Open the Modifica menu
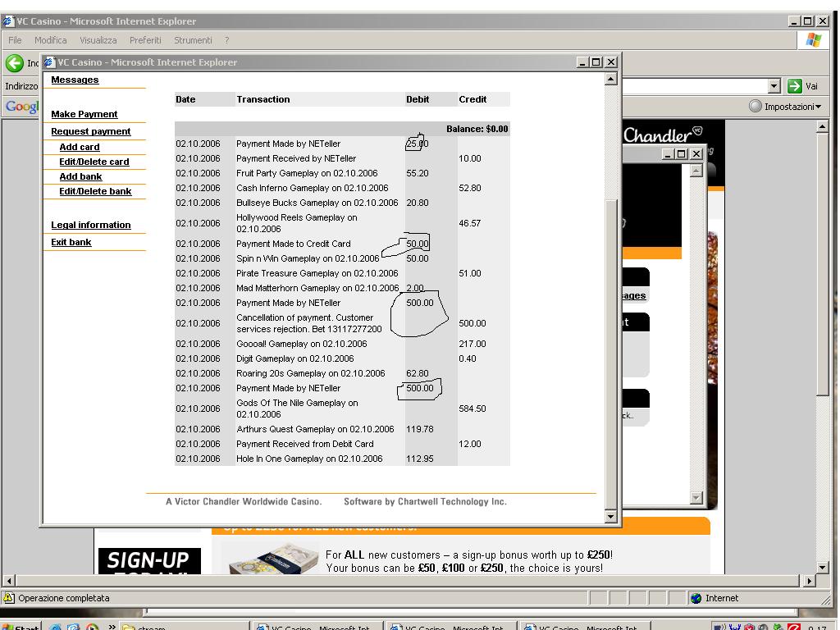 (50, 40)
